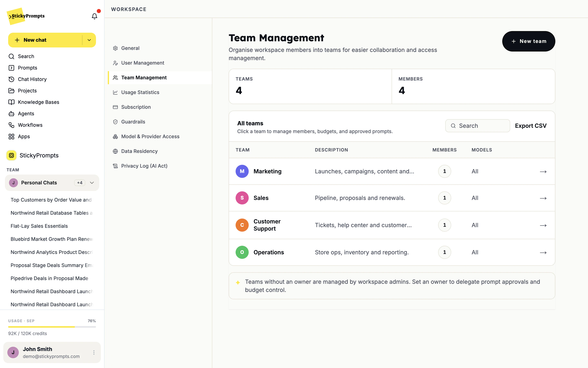Click John Smith's profile avatar
This screenshot has width=588, height=368.
click(x=13, y=352)
